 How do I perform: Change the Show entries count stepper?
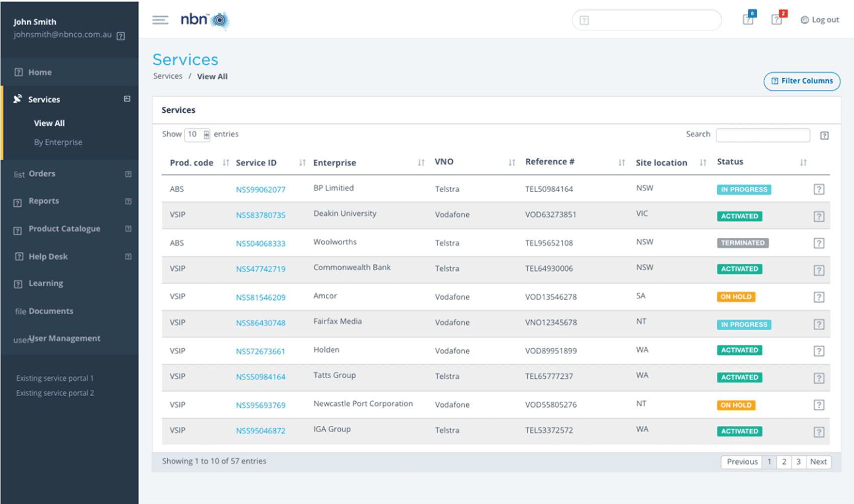click(x=206, y=134)
